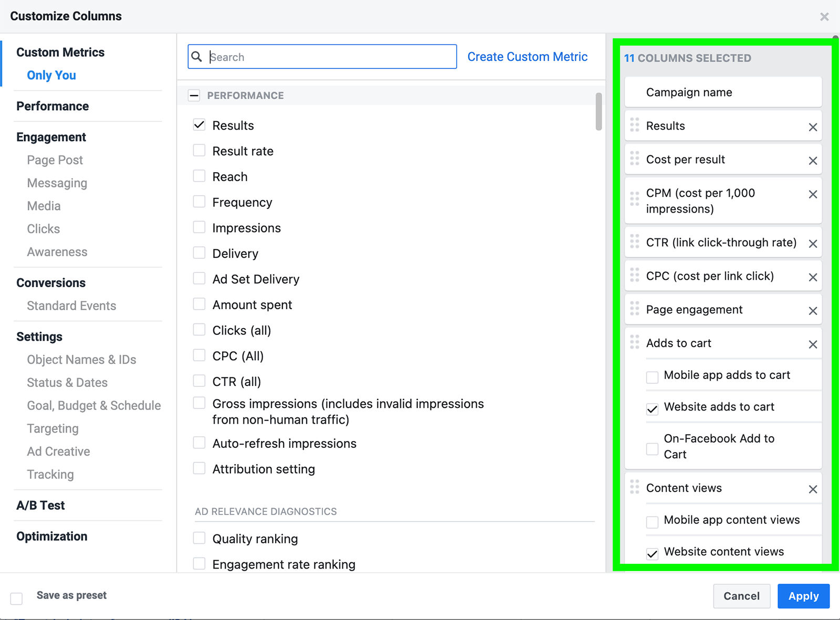Check the Reach checkbox
840x620 pixels.
pos(199,176)
